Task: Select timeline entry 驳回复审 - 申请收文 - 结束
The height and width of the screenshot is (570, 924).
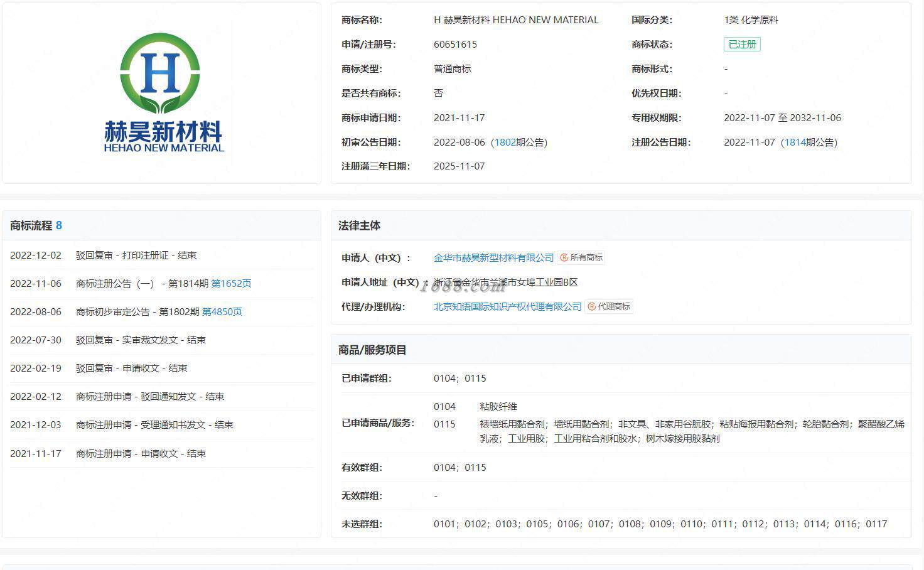Action: (131, 368)
